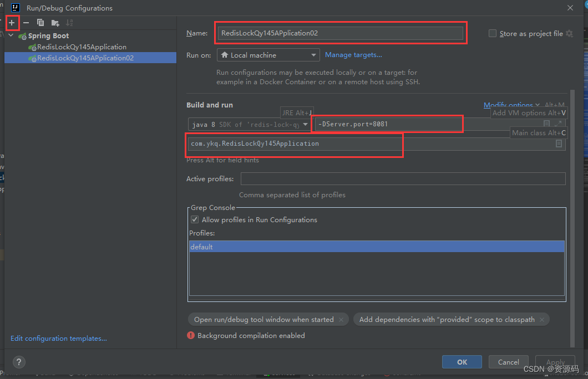Close the Run/Debug Configurations dialog
This screenshot has width=588, height=379.
click(x=570, y=8)
